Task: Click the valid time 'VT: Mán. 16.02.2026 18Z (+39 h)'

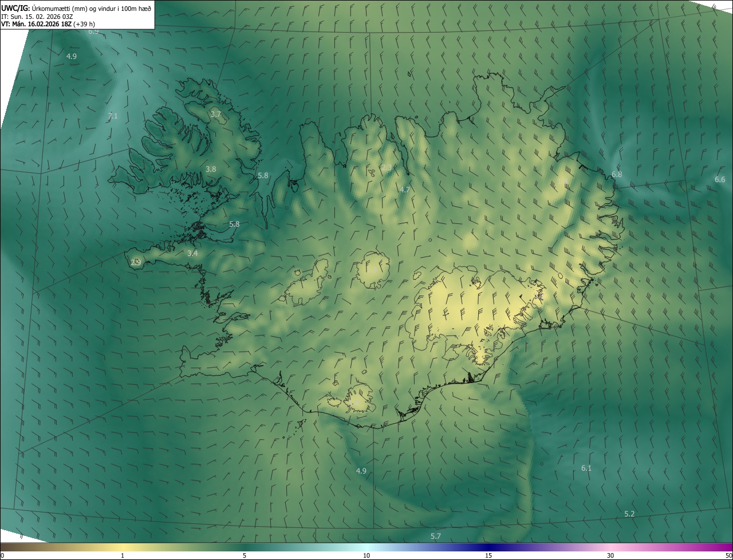Action: click(x=48, y=24)
